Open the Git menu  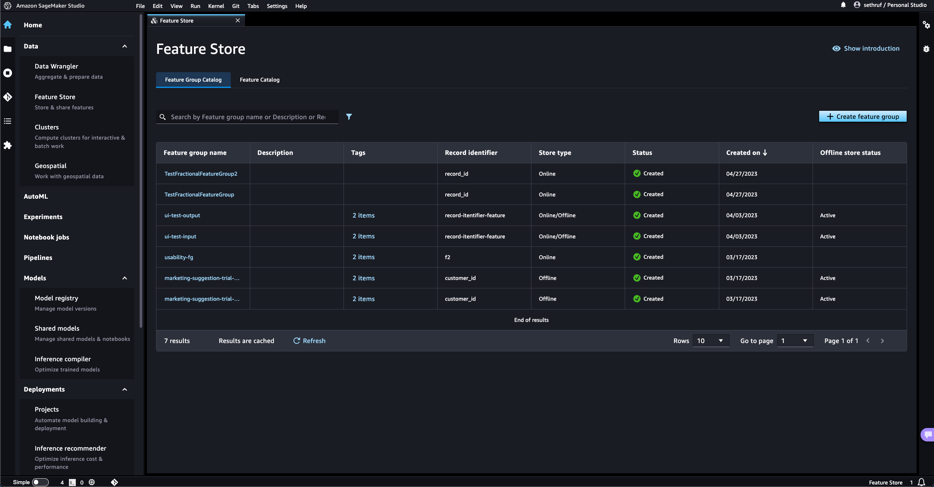pos(236,6)
